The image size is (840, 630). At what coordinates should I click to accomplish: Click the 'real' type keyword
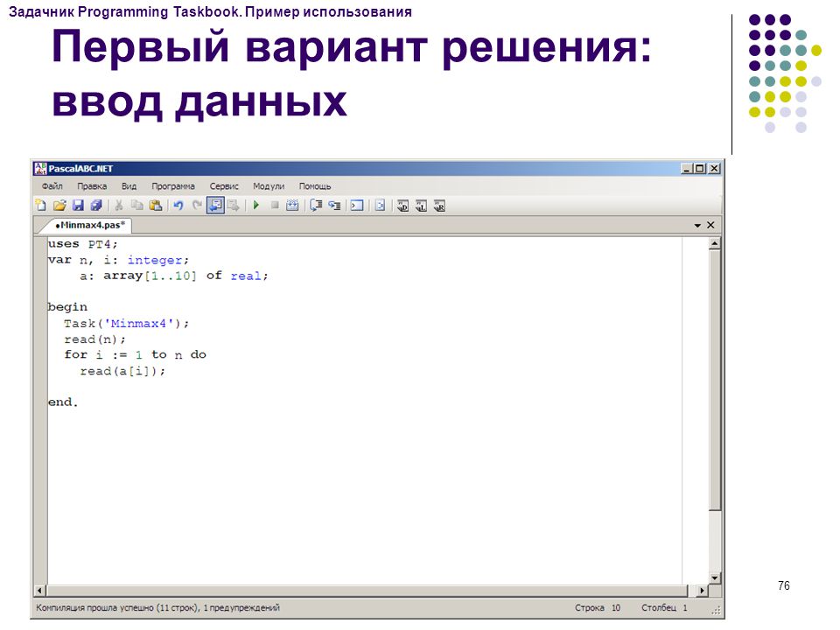tap(246, 276)
